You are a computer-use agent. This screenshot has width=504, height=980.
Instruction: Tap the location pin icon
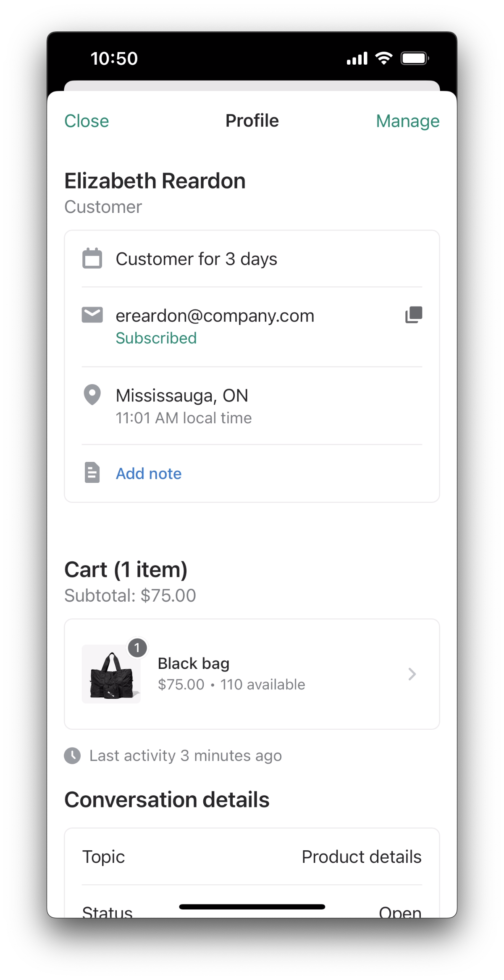pyautogui.click(x=92, y=395)
